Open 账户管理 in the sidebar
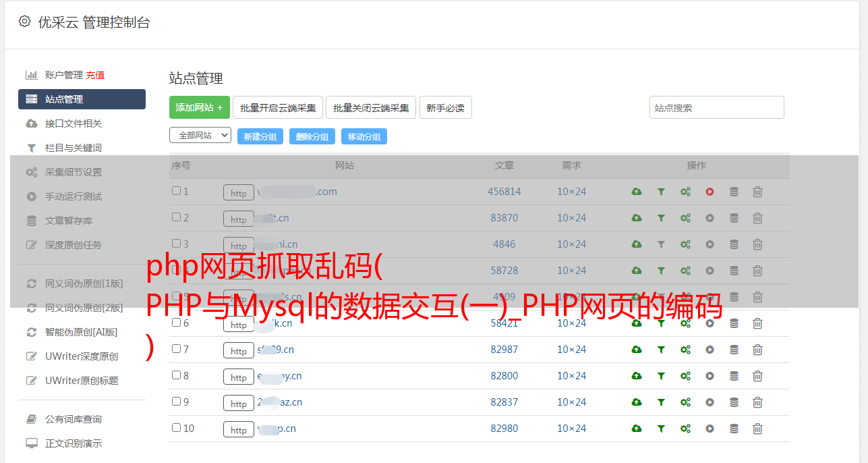 coord(64,75)
